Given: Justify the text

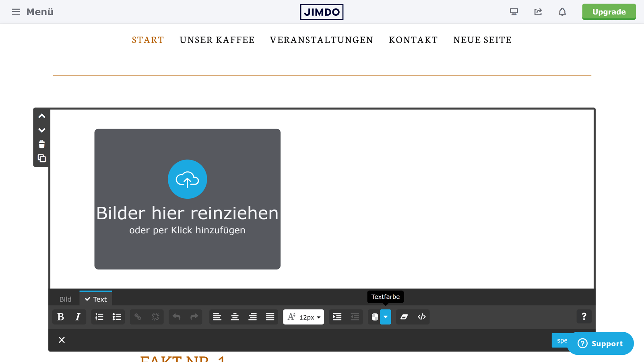Looking at the screenshot, I should [270, 317].
